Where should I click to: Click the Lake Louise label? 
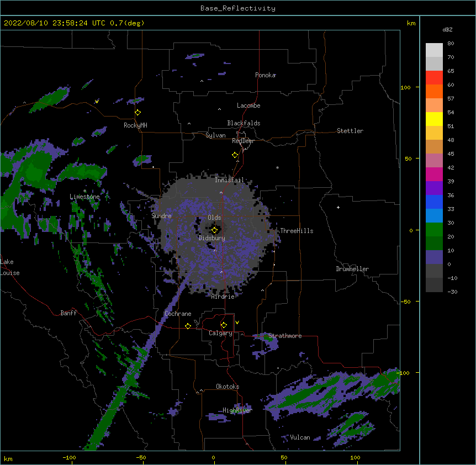click(10, 267)
